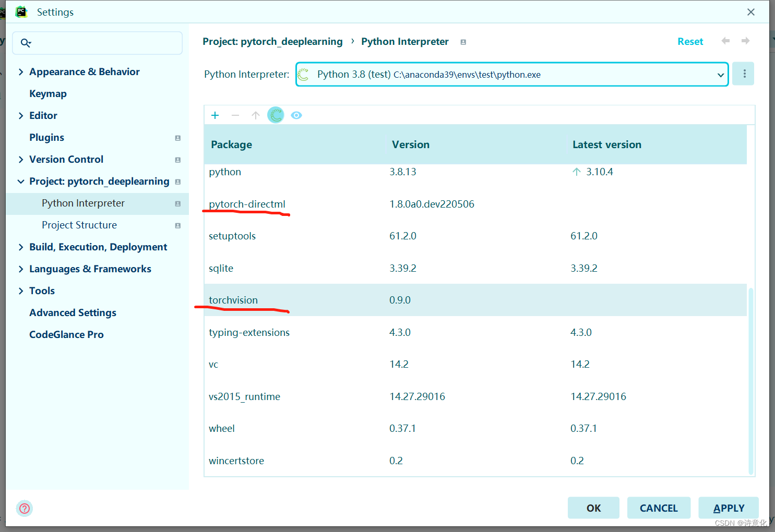Click the APPLY button

pyautogui.click(x=728, y=507)
